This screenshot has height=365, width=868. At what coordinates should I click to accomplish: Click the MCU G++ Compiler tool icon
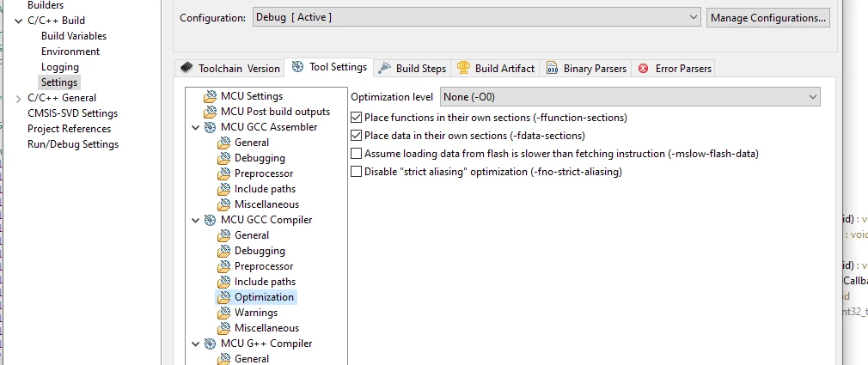(x=210, y=344)
